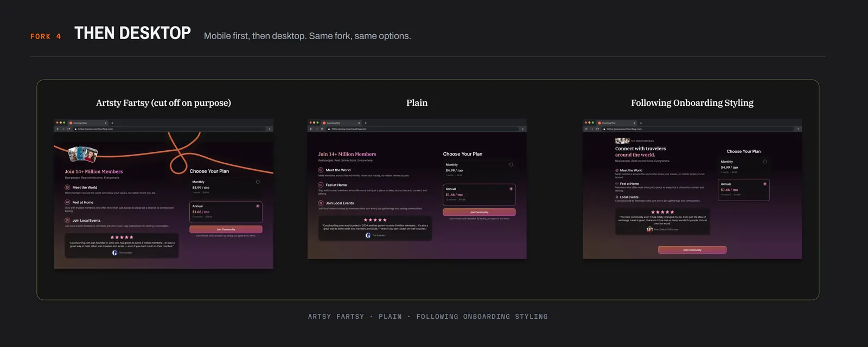Click 'Join 14+ Million Members' heading in Plain mockup
Image resolution: width=868 pixels, height=347 pixels.
347,154
